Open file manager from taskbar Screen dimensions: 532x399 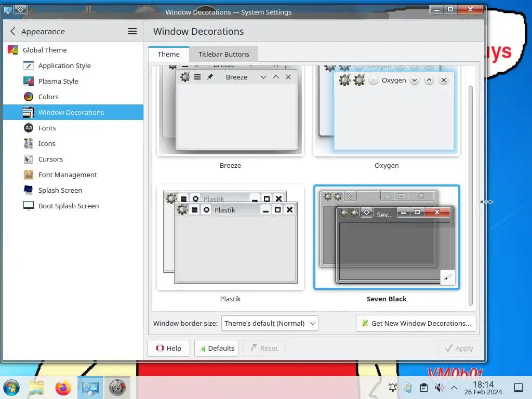click(x=37, y=388)
